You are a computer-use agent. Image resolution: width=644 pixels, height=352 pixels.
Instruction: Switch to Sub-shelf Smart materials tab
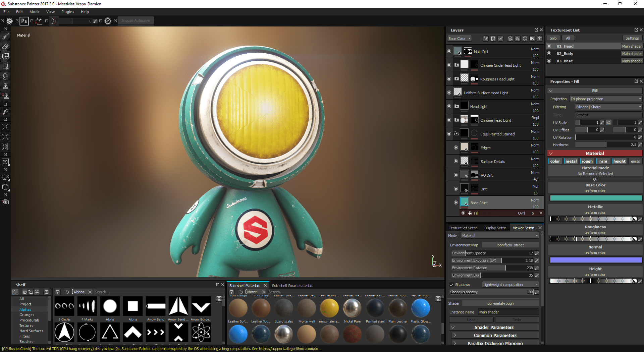(x=292, y=286)
